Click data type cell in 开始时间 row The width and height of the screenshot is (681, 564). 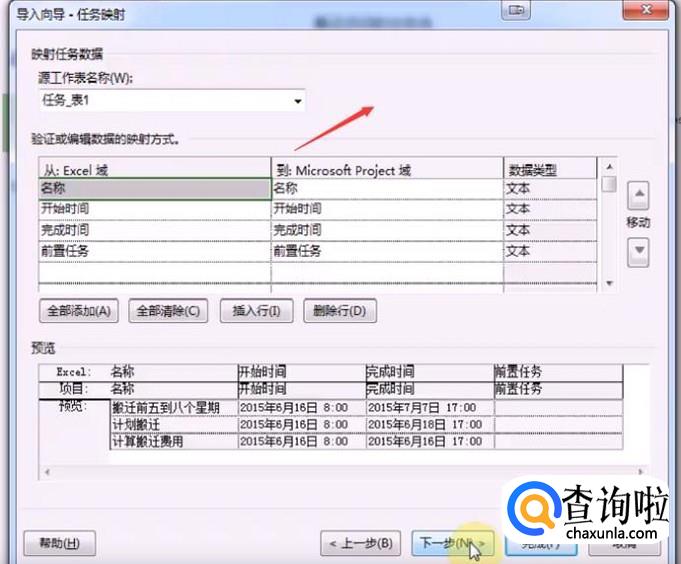tap(550, 209)
